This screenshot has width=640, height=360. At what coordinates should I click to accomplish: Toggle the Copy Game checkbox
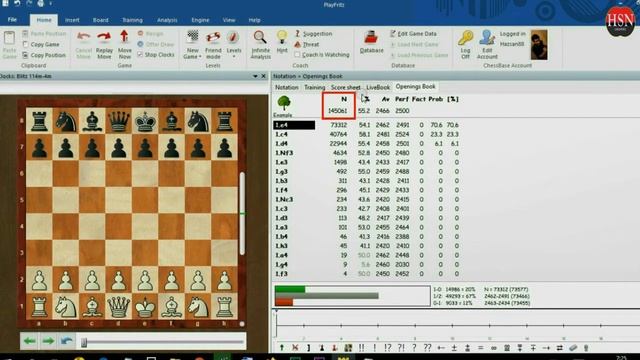pos(25,44)
